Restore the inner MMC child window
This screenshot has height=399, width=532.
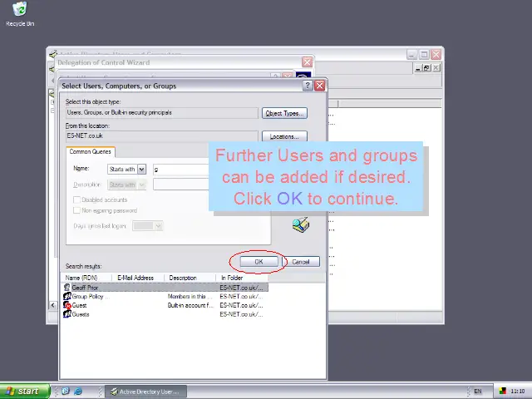point(426,68)
